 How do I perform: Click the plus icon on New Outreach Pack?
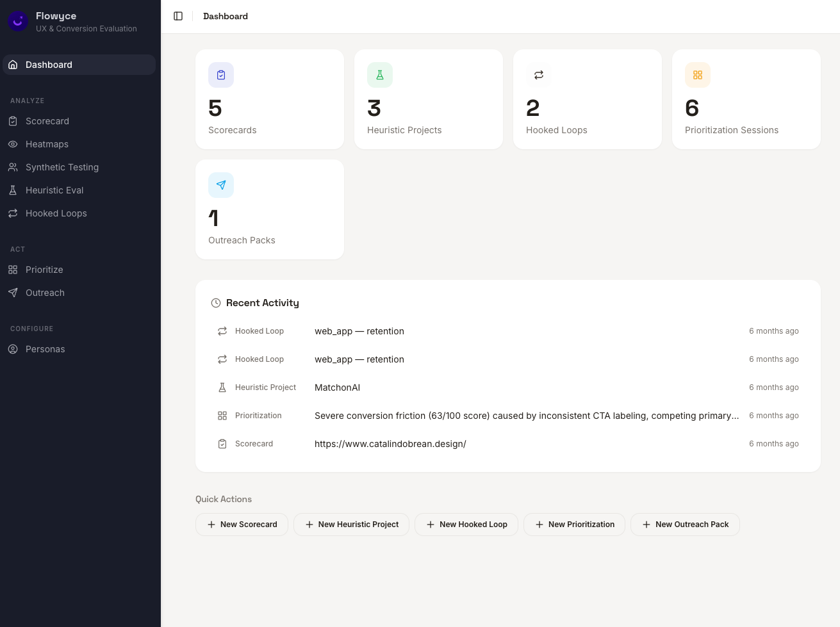(x=646, y=525)
